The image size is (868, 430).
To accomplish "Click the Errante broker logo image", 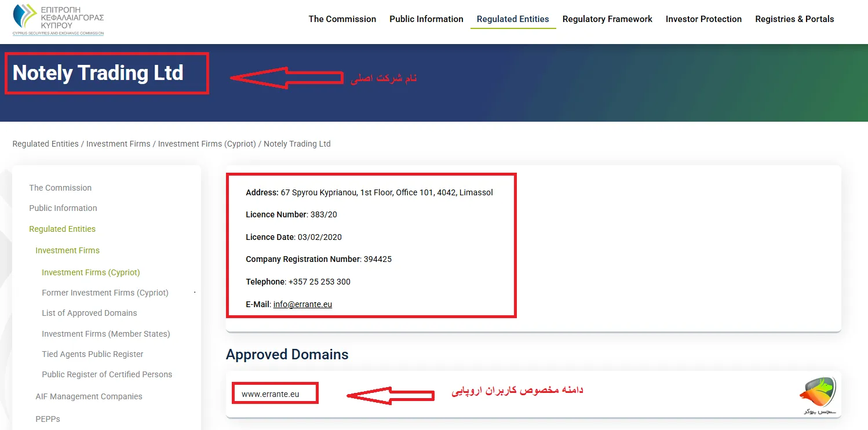I will (817, 393).
